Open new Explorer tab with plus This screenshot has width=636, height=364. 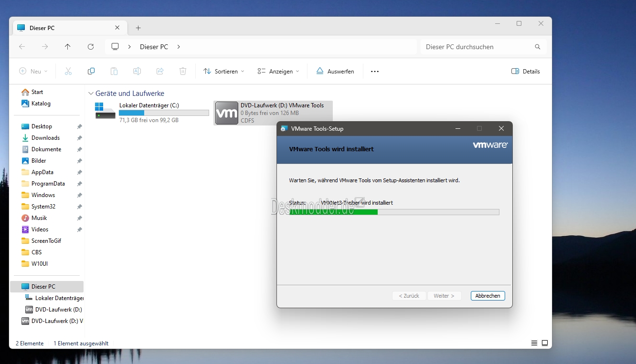[138, 28]
